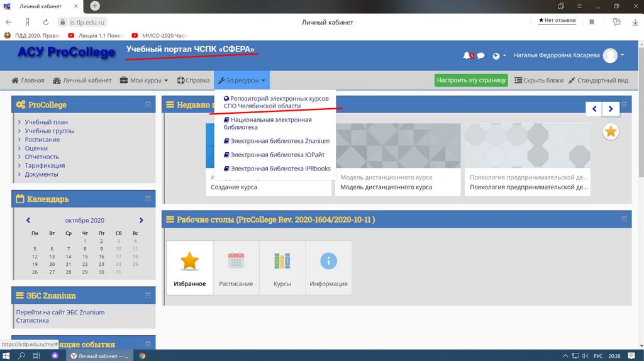Open notifications bell icon
Image resolution: width=644 pixels, height=361 pixels.
click(467, 55)
